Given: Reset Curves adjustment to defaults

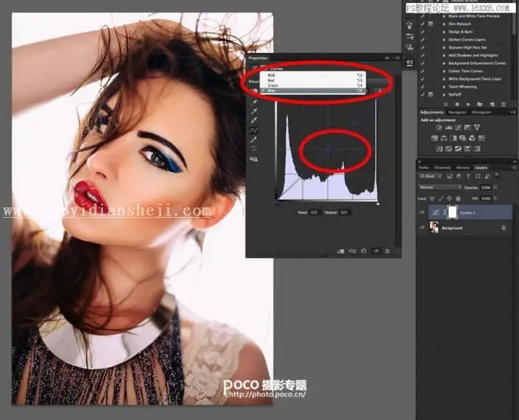Looking at the screenshot, I should [x=364, y=251].
